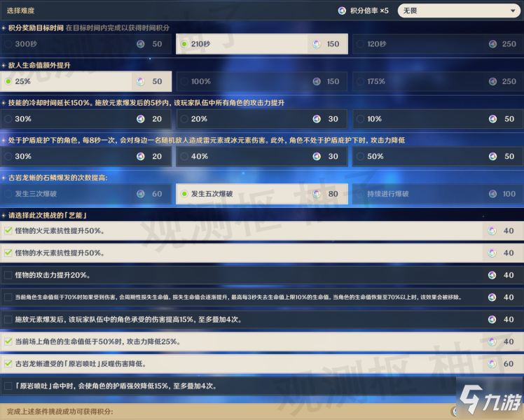
Task: Click the 积分奖励目标时间 section heading
Action: pyautogui.click(x=36, y=28)
